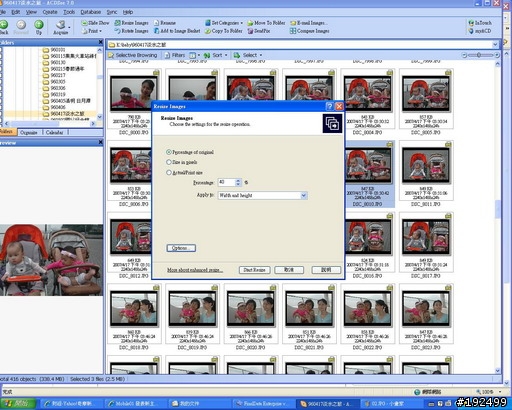512x410 pixels.
Task: Click the Start Resize button
Action: pos(254,270)
